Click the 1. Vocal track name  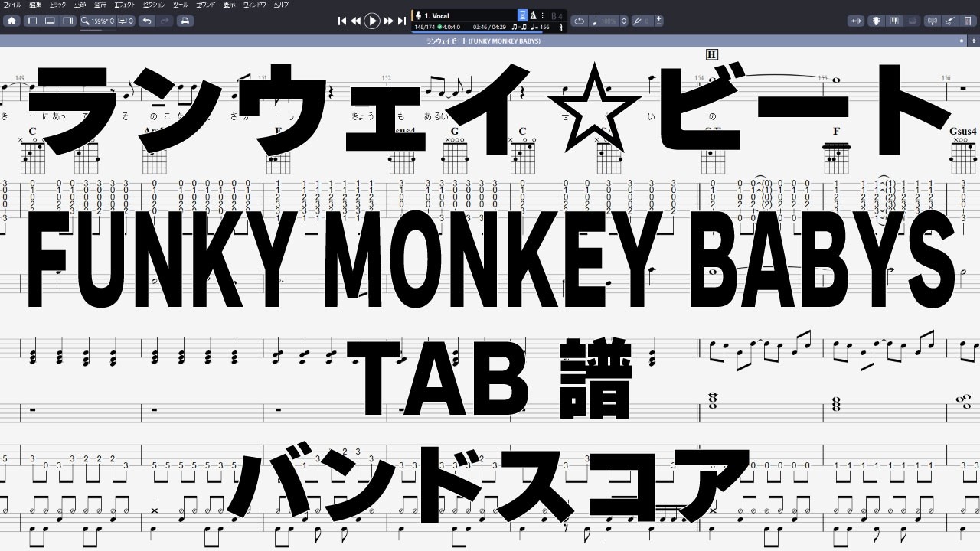point(436,15)
